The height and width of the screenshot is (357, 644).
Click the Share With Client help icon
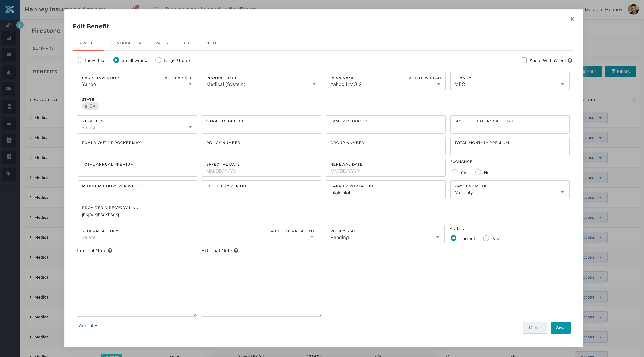click(x=570, y=61)
